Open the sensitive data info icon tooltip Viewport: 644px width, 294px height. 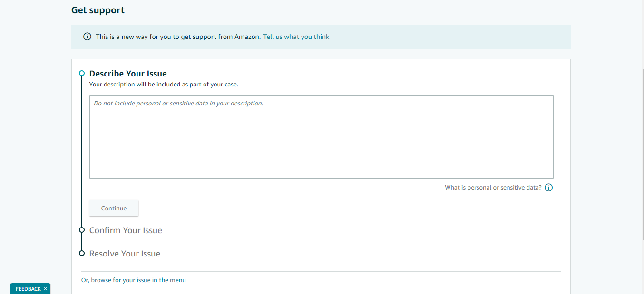tap(548, 188)
